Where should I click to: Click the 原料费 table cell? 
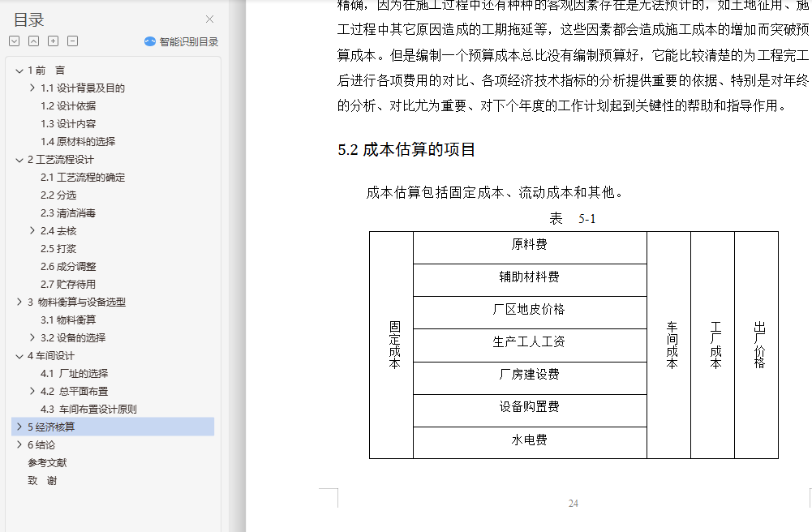point(530,247)
